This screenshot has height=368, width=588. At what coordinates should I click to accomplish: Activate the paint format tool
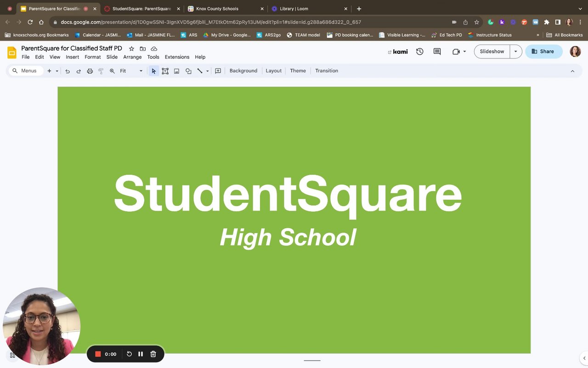pyautogui.click(x=101, y=71)
